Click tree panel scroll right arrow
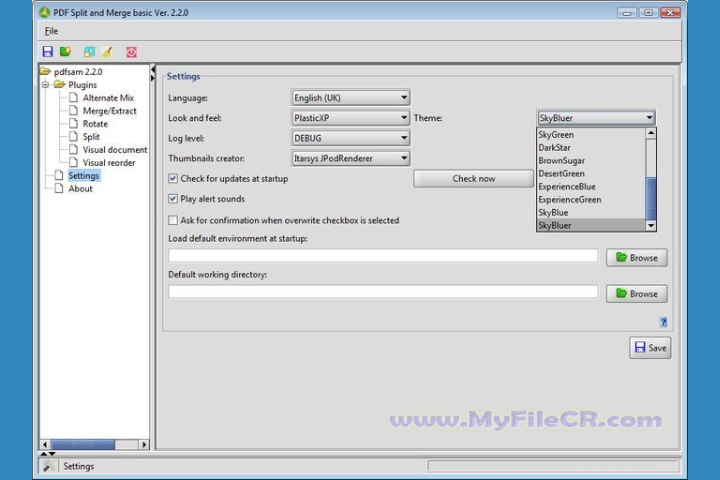720x480 pixels. [144, 444]
